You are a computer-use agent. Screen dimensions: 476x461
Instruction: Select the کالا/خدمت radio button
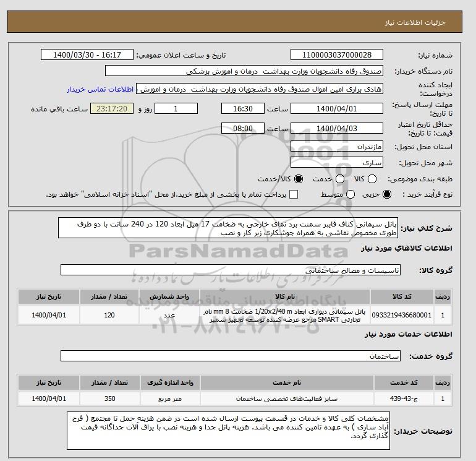(x=299, y=179)
